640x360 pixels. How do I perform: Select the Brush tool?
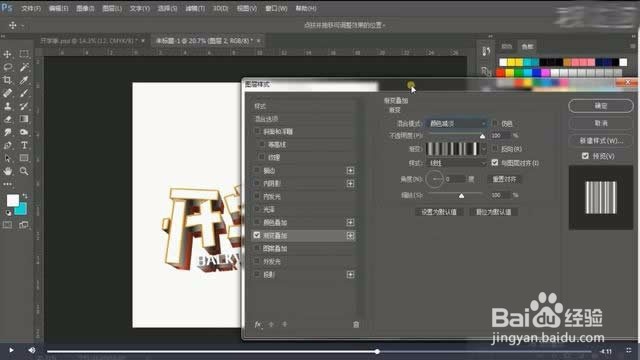click(24, 93)
